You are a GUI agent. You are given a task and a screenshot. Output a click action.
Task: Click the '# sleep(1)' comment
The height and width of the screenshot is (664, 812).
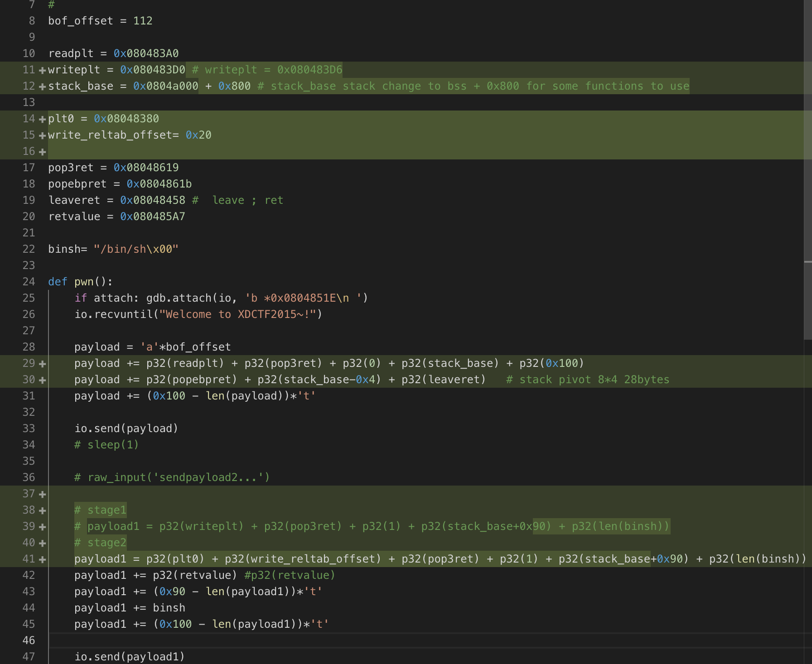(106, 445)
